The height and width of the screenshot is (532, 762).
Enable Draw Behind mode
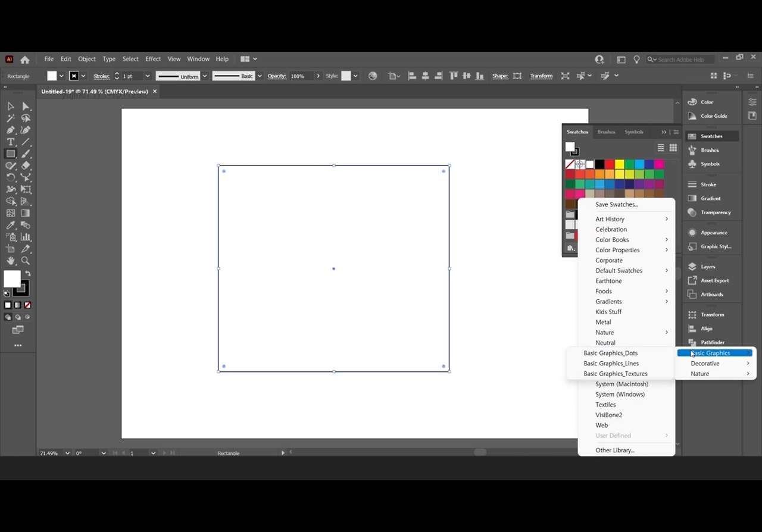pos(18,317)
